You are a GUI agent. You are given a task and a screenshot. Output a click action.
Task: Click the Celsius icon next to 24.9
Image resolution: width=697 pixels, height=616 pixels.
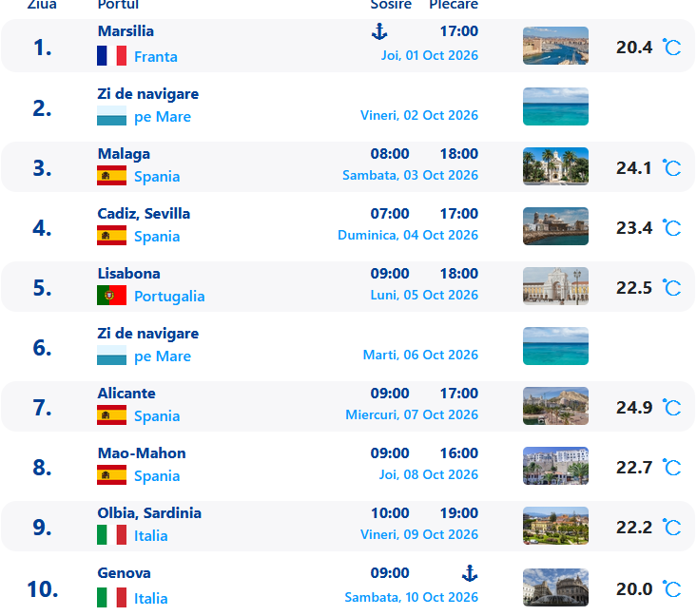click(671, 407)
